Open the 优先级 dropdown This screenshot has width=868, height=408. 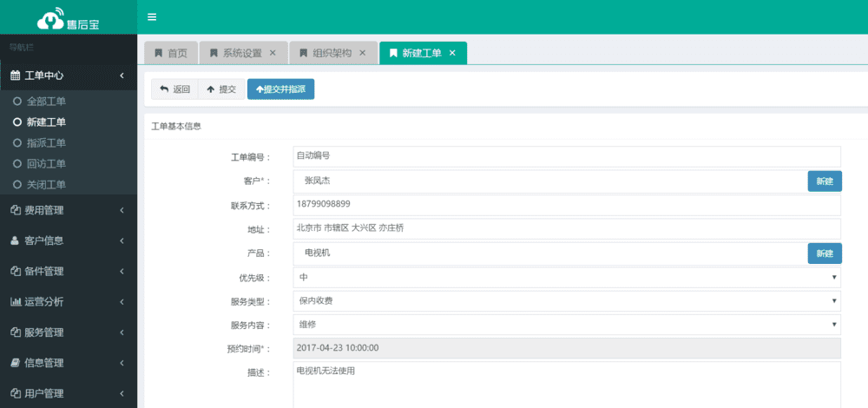click(567, 277)
